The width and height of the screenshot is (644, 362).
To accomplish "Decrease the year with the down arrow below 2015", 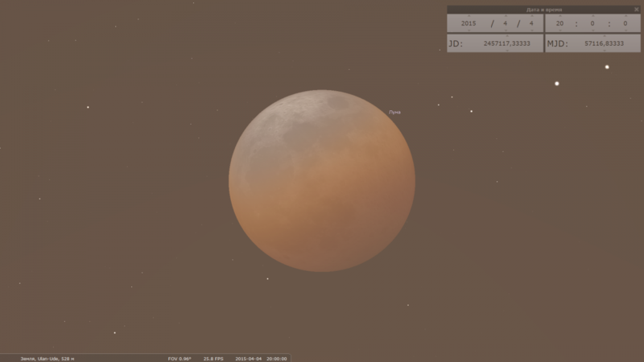I will point(469,30).
